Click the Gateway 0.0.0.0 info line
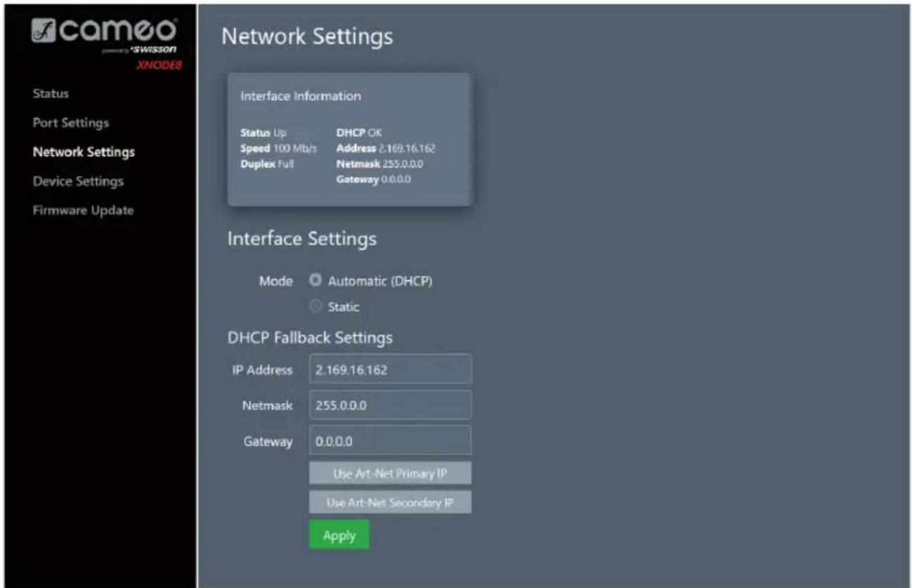This screenshot has width=912, height=588. pos(374,179)
